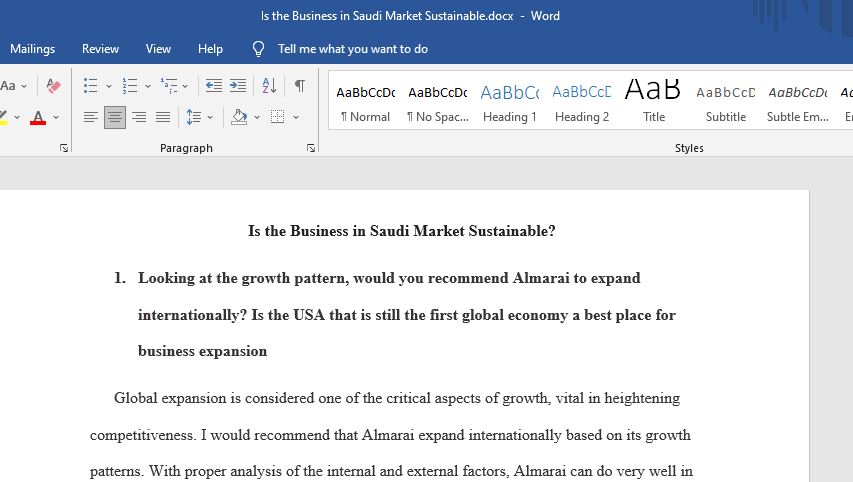
Task: Click the numbered question 'Looking at the growth pattern'
Action: click(396, 314)
